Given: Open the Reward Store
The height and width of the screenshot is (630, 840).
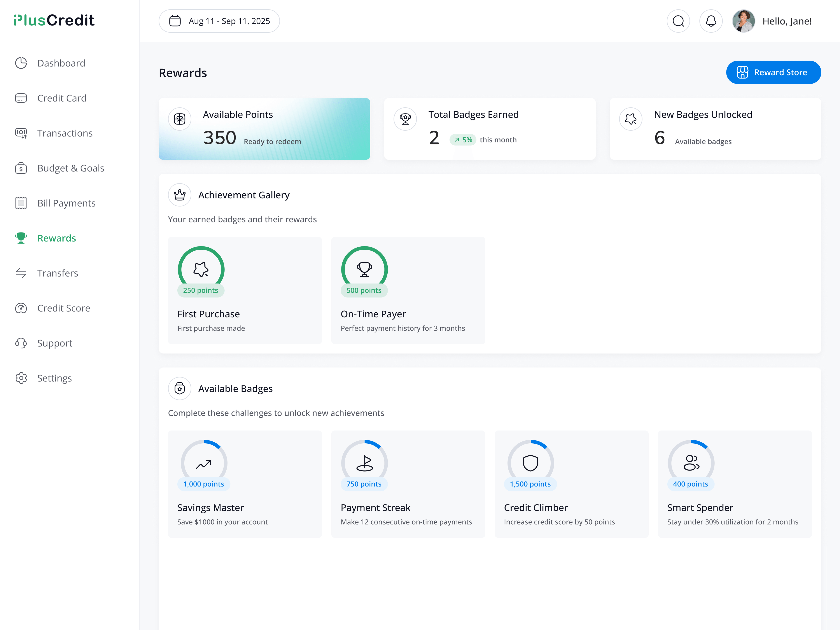Looking at the screenshot, I should [x=773, y=72].
